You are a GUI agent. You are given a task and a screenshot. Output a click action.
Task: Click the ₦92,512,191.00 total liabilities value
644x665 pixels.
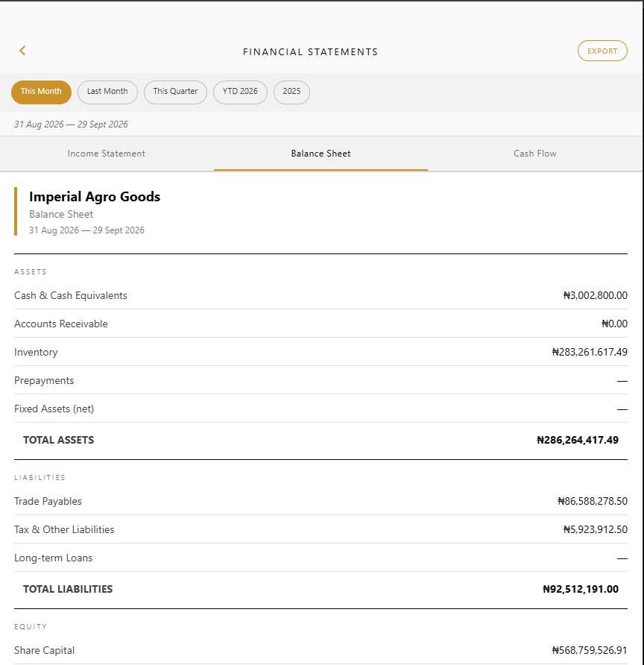tap(581, 589)
